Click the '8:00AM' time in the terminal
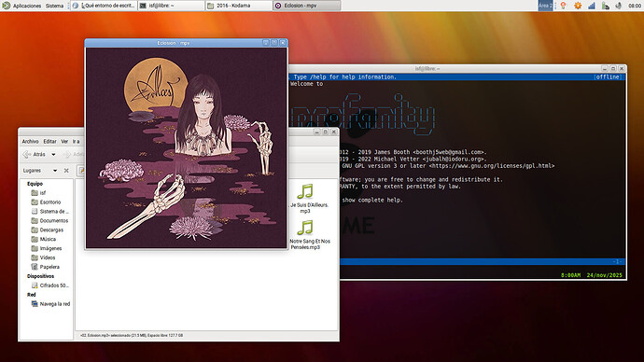This screenshot has height=362, width=644. click(570, 275)
